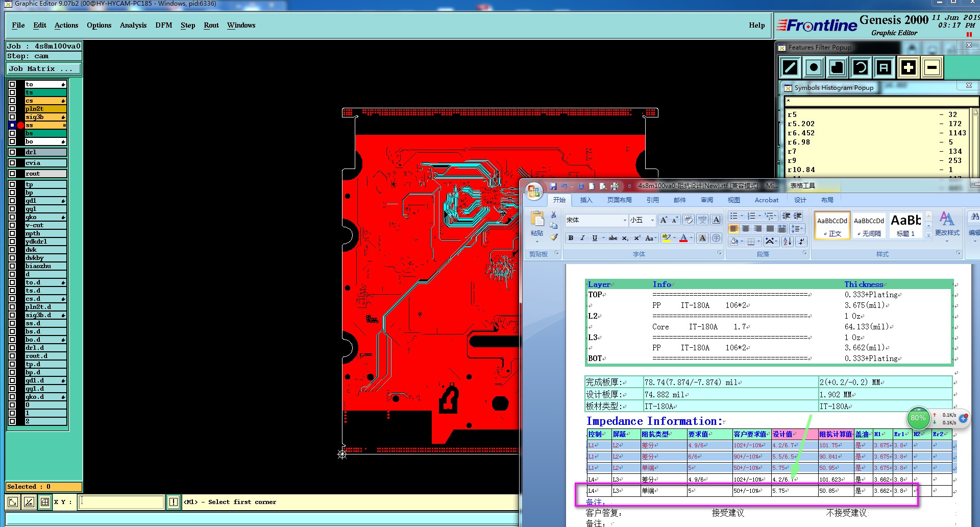
Task: Open the font size dropdown showing 小五
Action: point(652,220)
